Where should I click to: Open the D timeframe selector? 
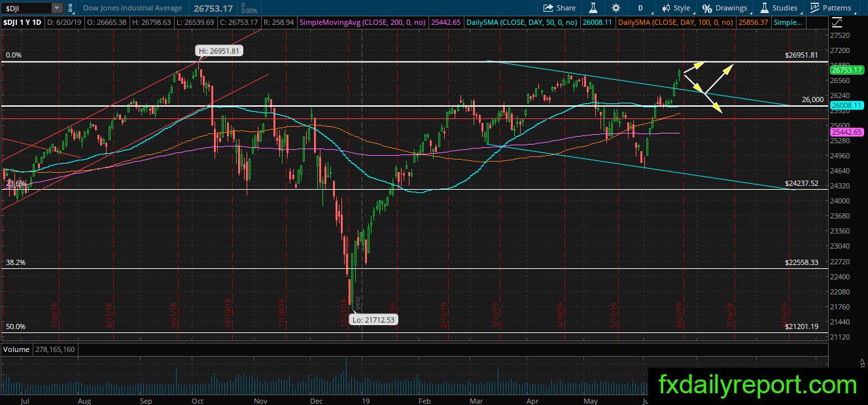(640, 8)
